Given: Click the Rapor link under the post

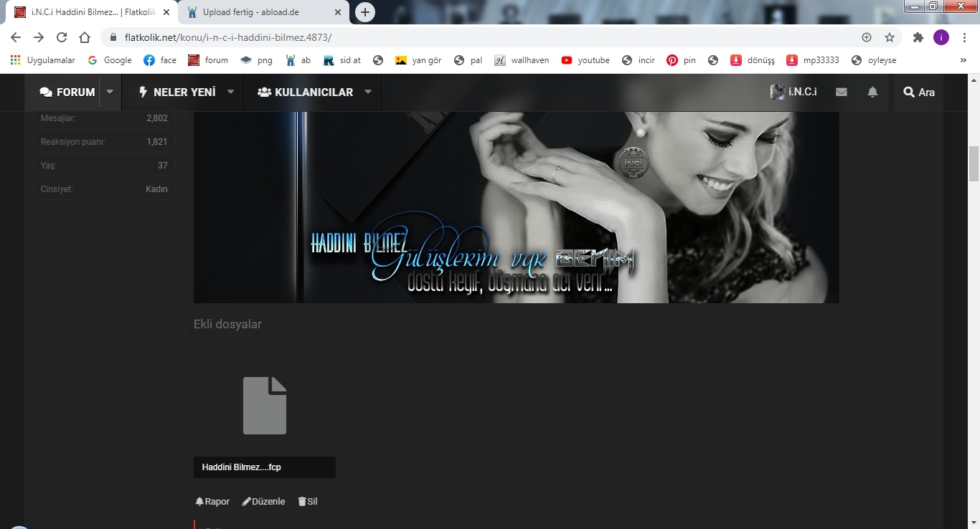Looking at the screenshot, I should [x=212, y=502].
